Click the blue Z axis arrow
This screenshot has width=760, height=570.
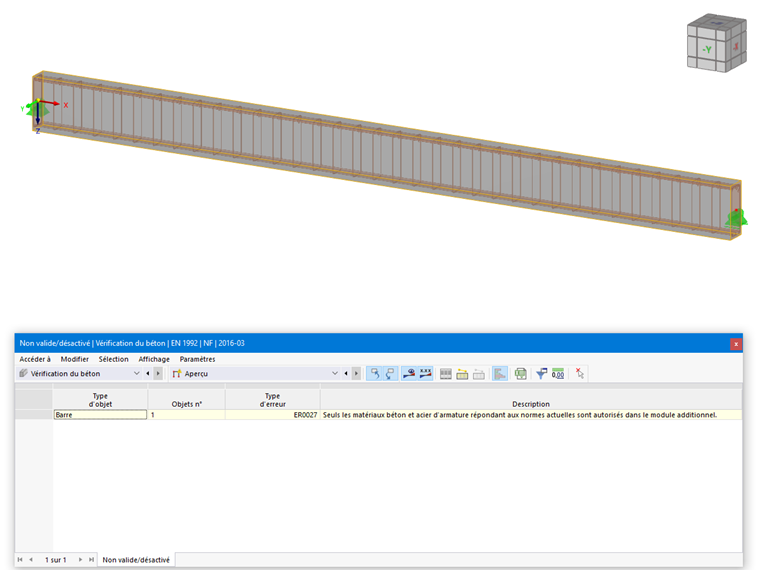[x=38, y=114]
